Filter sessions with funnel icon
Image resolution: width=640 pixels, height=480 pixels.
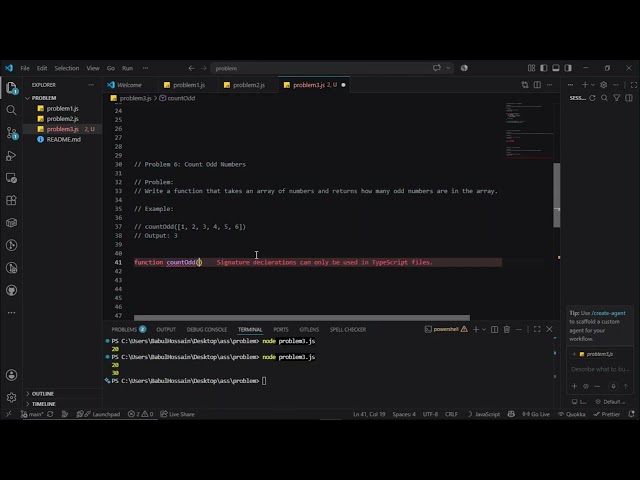tap(617, 98)
